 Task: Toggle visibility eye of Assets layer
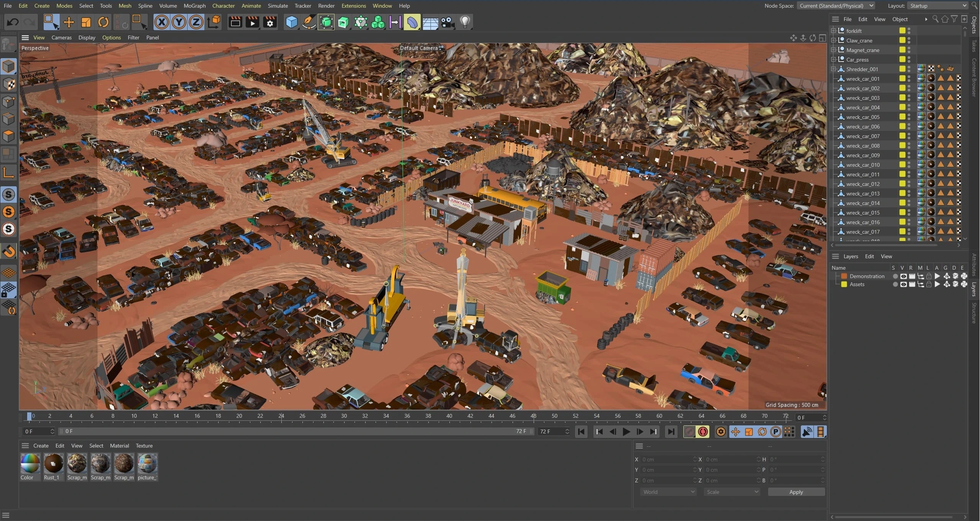pos(903,284)
